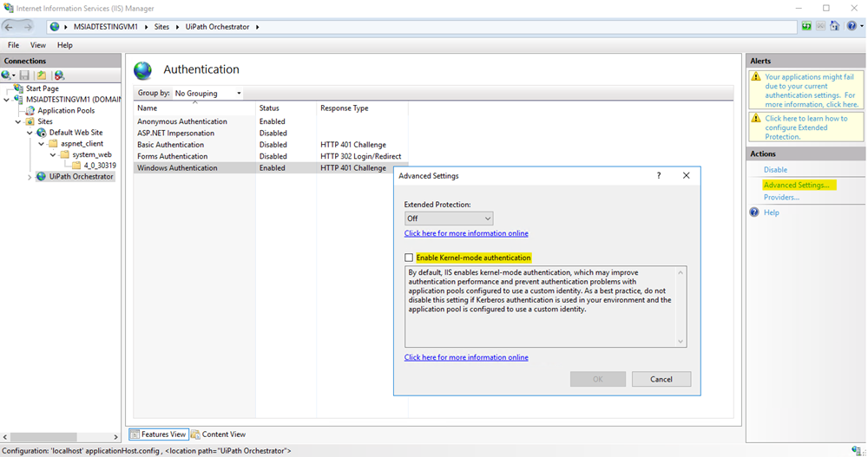Screen dimensions: 868x457
Task: Click the Advanced Settings... action link
Action: pyautogui.click(x=796, y=185)
